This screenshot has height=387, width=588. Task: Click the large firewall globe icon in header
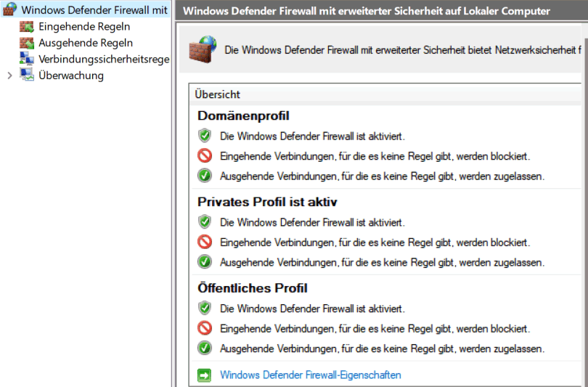click(203, 49)
